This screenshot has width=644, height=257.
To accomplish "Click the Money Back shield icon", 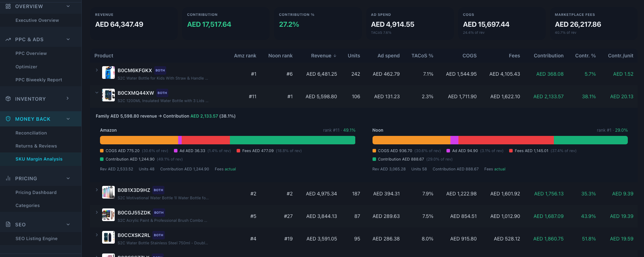I will 8,119.
